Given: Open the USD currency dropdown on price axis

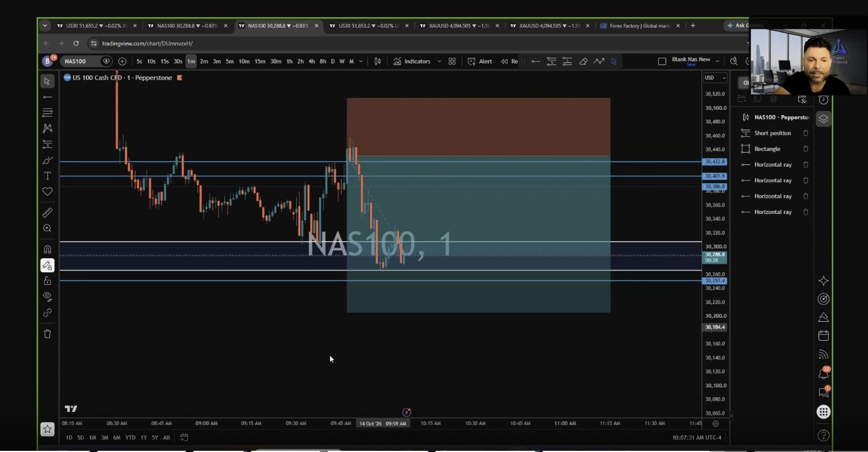Looking at the screenshot, I should point(715,78).
